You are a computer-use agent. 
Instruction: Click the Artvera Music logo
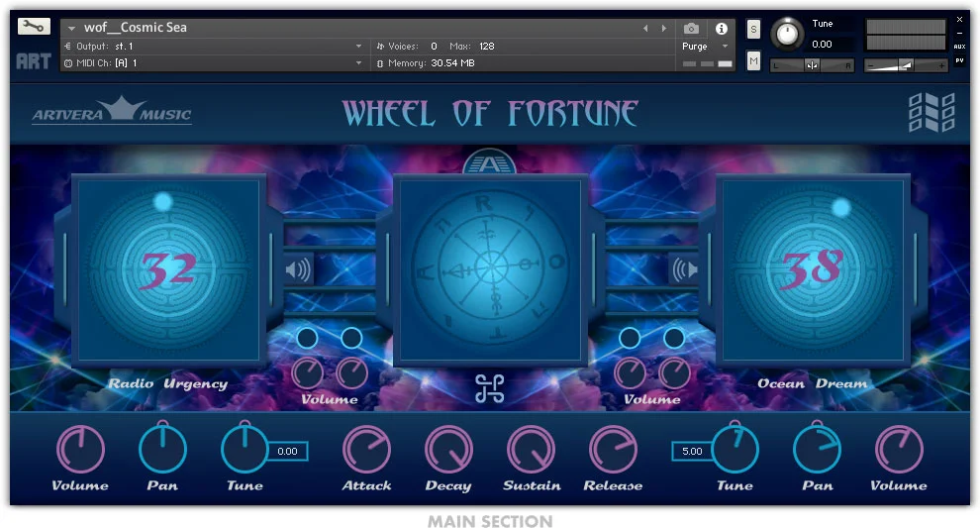(x=112, y=111)
